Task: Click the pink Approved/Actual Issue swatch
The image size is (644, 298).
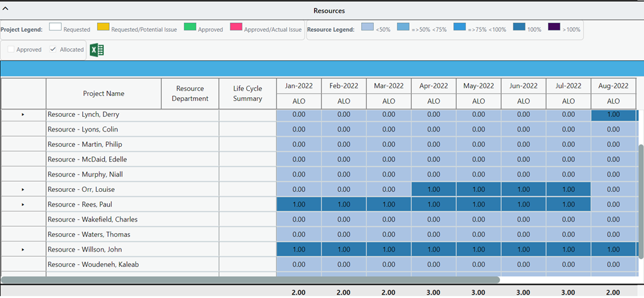Action: (236, 27)
